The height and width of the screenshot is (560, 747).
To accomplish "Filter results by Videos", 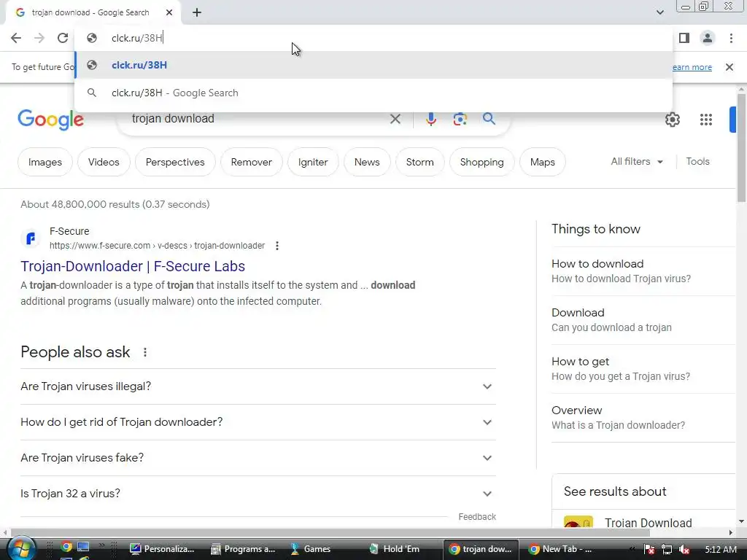I will pyautogui.click(x=104, y=162).
